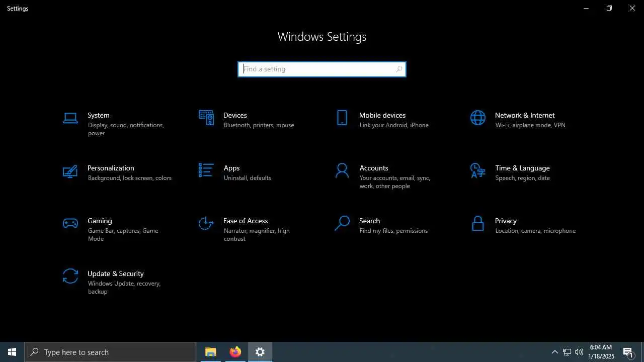Click the Settings gear in taskbar
Viewport: 644px width, 362px height.
click(x=260, y=352)
